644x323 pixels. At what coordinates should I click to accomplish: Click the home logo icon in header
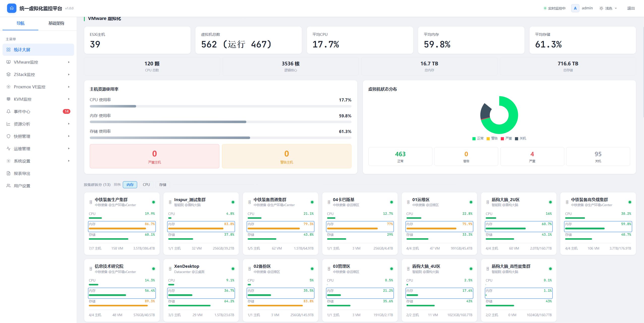12,8
